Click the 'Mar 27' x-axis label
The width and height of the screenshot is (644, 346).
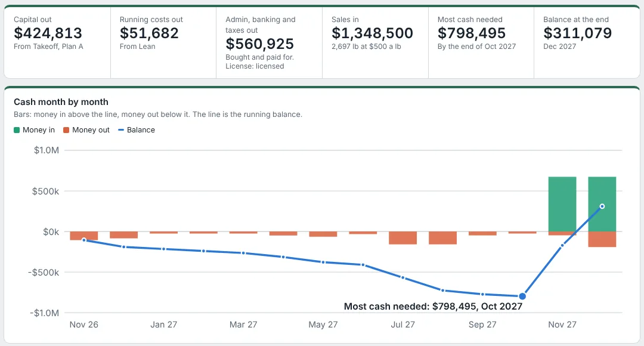click(243, 325)
